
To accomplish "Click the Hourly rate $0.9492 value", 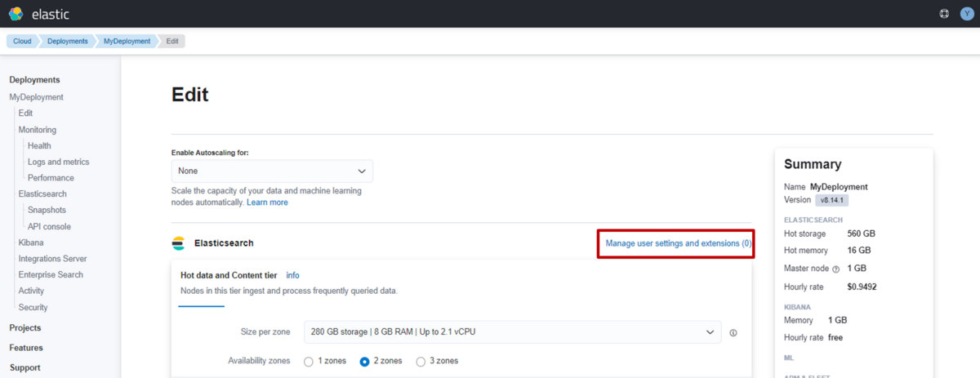I will click(862, 287).
